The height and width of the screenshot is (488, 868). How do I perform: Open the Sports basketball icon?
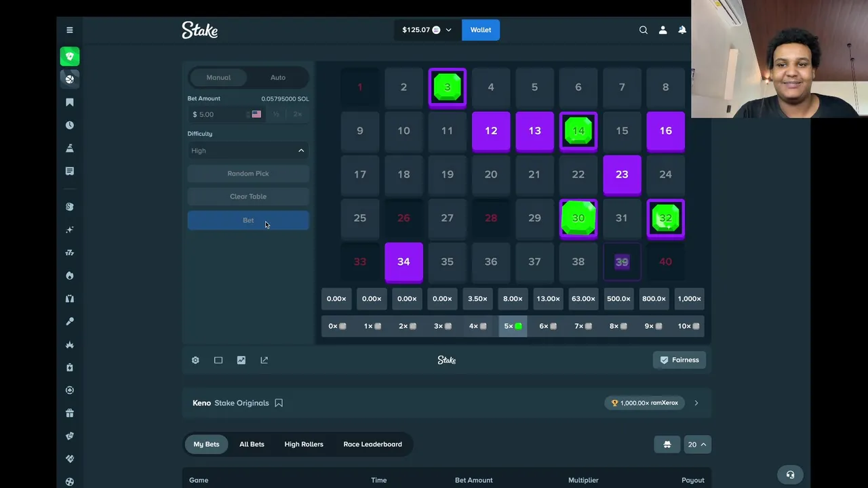(69, 79)
